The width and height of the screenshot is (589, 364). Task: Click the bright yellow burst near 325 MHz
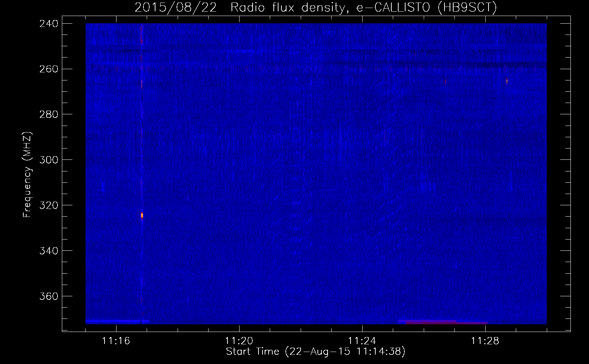(x=142, y=215)
